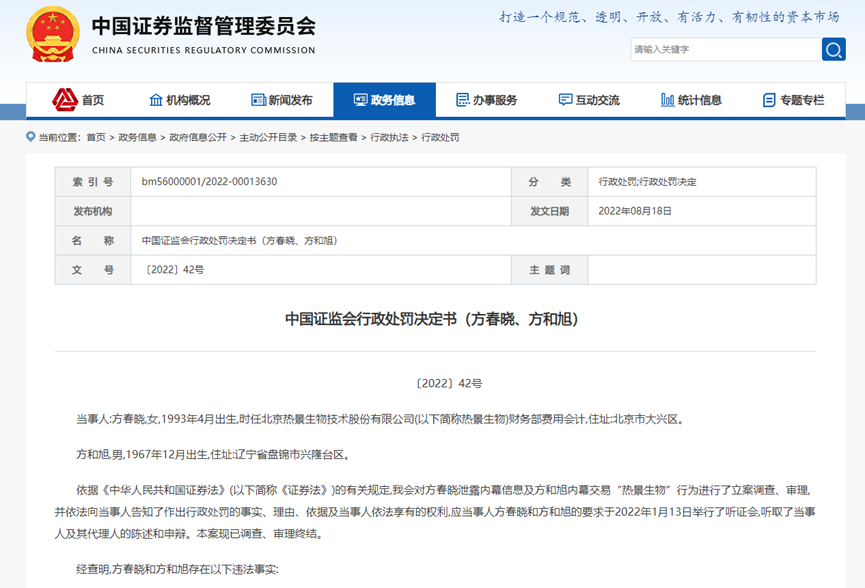
Task: Open the 互动交流 navigation tab
Action: [589, 100]
